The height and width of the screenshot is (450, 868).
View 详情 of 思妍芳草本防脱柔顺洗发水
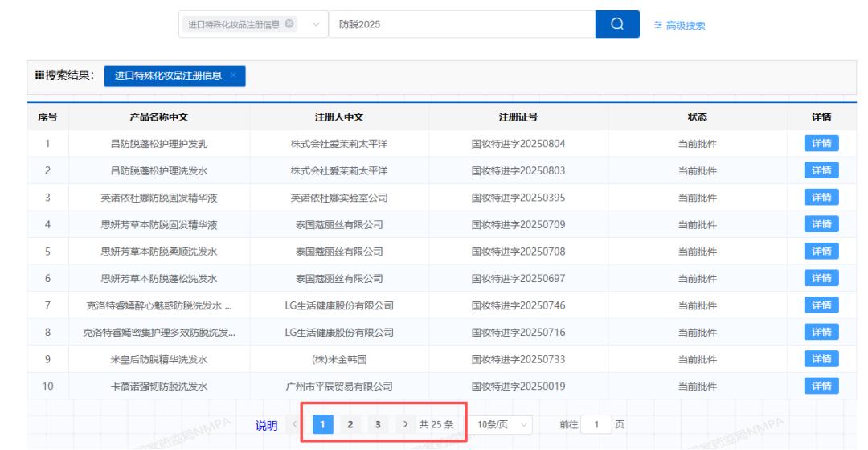821,252
